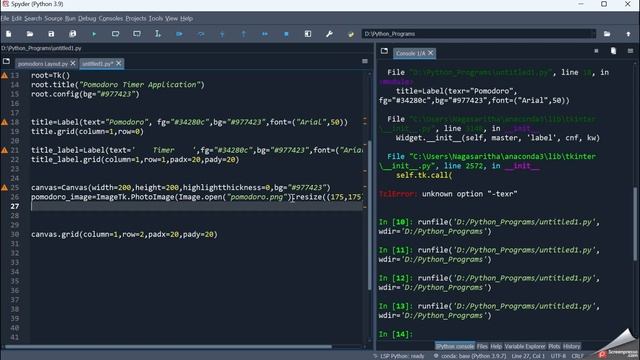Maximize the current pane
The width and height of the screenshot is (640, 360).
click(x=308, y=34)
